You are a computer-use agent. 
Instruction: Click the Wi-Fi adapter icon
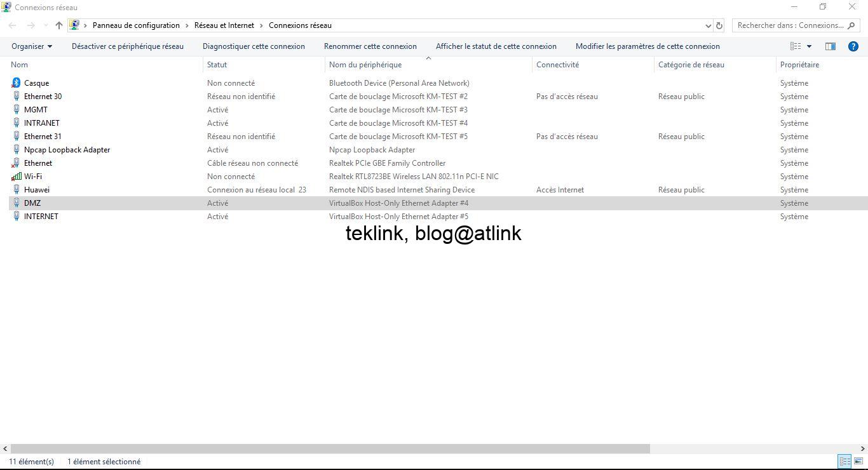(16, 176)
